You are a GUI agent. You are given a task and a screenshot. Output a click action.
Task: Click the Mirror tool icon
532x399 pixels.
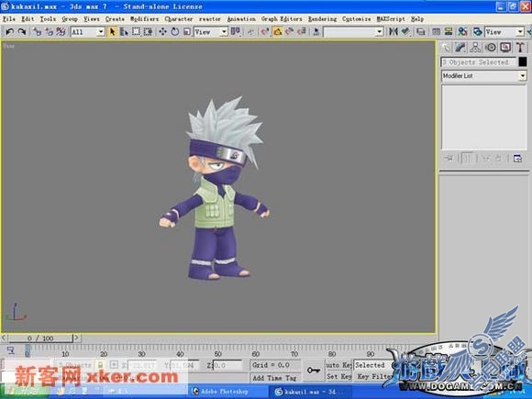(393, 32)
